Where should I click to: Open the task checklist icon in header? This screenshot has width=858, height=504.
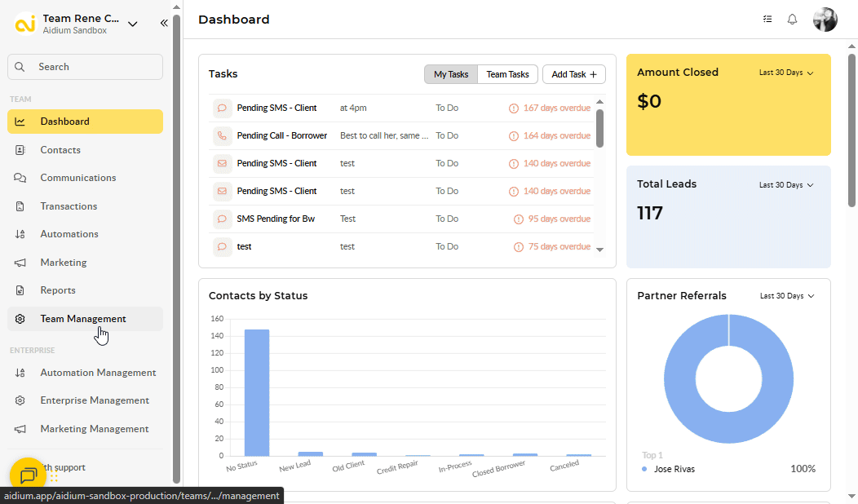[x=767, y=20]
